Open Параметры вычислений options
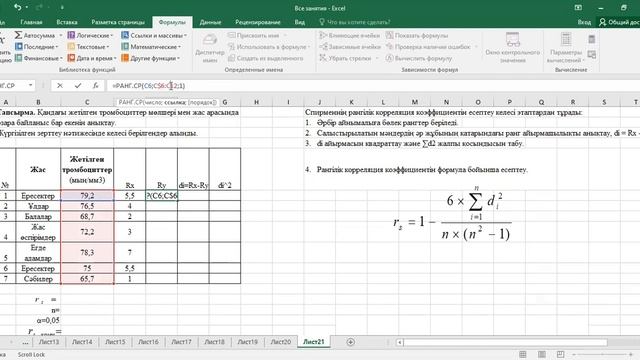The height and width of the screenshot is (360, 640). coord(566,48)
